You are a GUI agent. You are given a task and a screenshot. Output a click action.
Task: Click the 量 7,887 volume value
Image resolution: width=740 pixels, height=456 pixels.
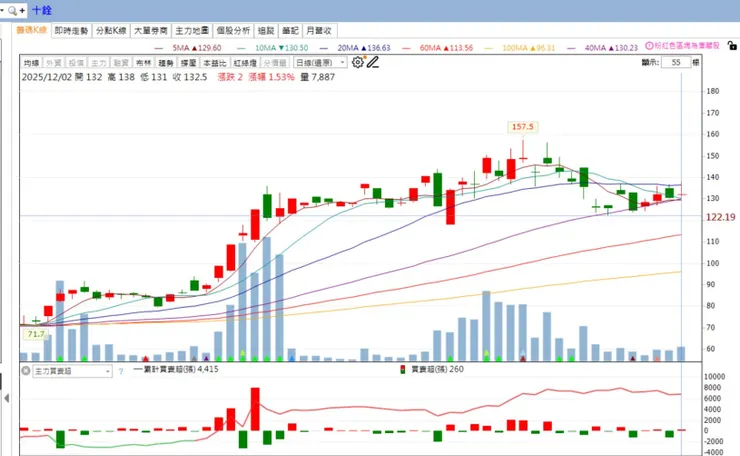(x=318, y=77)
